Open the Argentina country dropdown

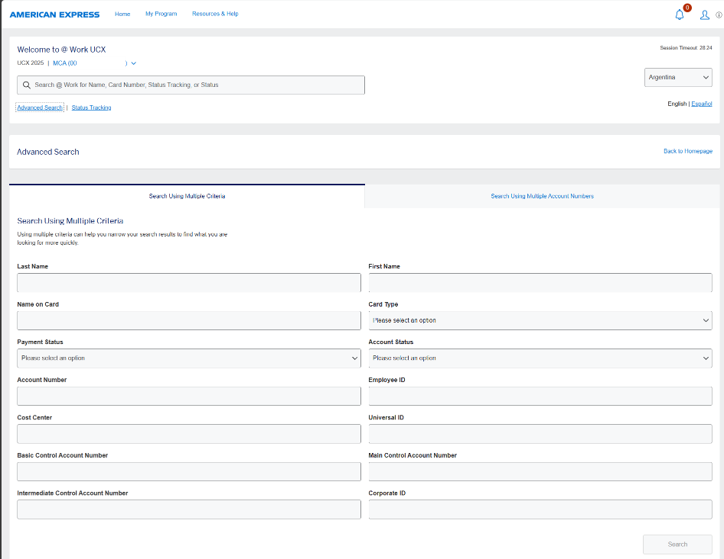[678, 77]
